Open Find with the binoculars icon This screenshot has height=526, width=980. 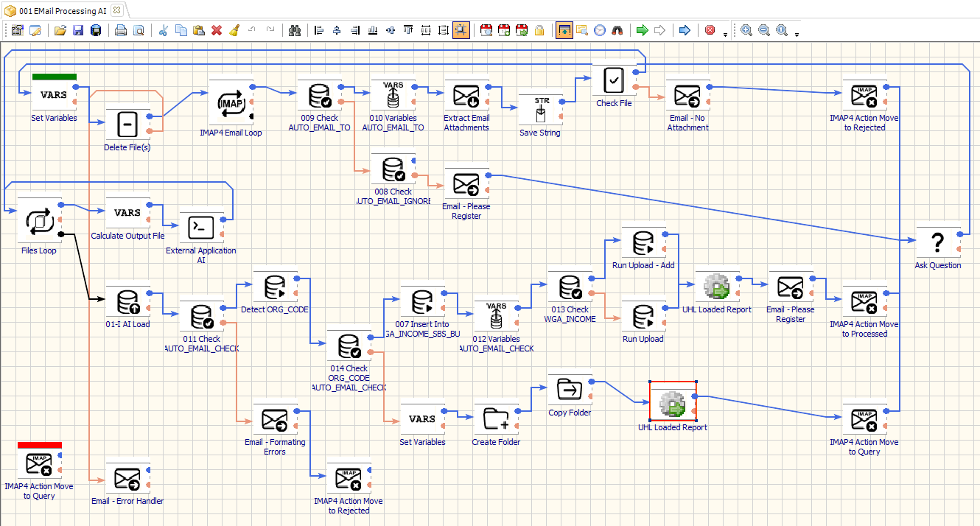[x=294, y=29]
